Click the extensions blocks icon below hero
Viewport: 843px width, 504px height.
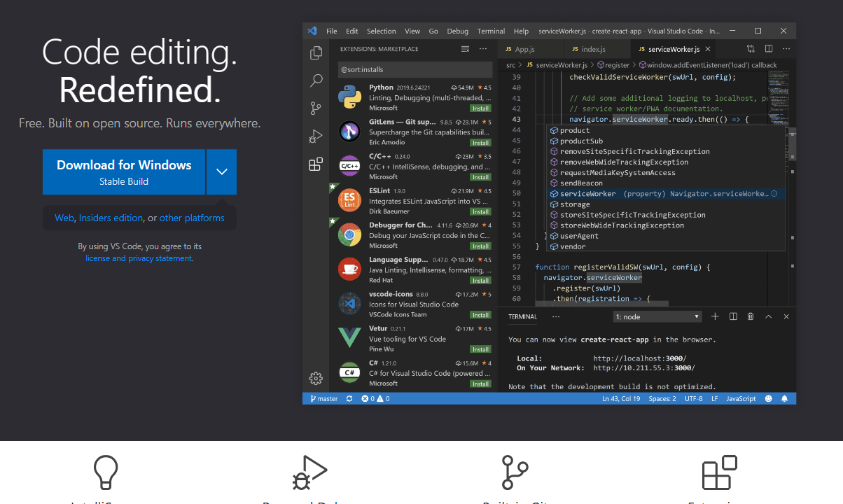point(720,472)
